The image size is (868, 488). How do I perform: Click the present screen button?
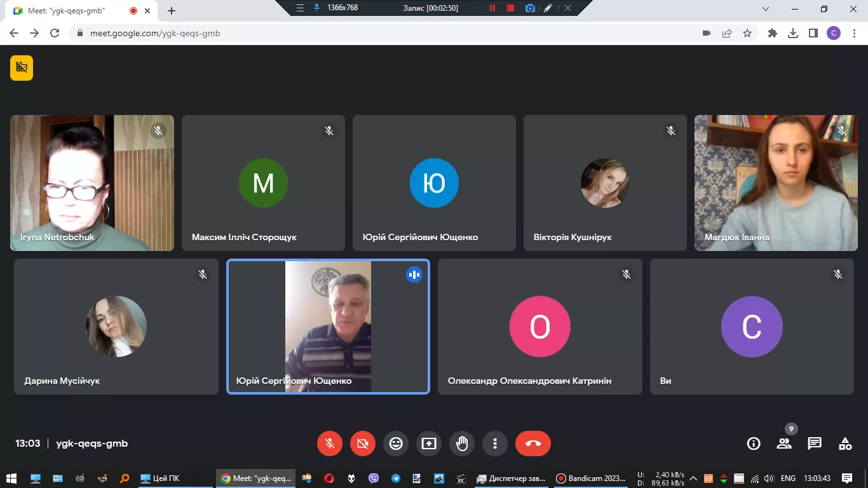point(429,444)
